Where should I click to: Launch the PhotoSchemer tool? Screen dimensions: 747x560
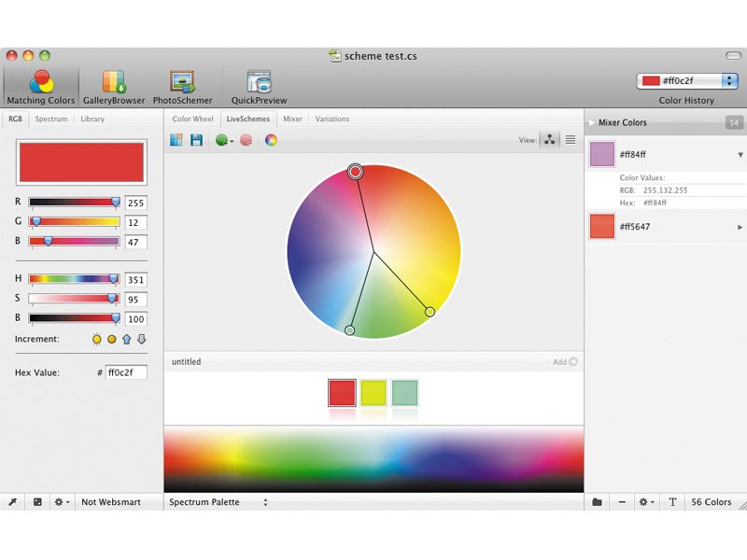180,82
